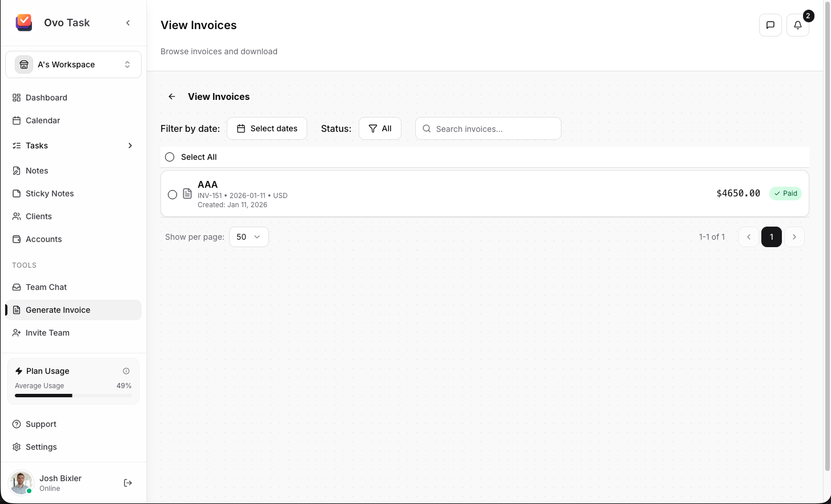
Task: Collapse sidebar using the chevron near Ovo Task
Action: pos(128,23)
